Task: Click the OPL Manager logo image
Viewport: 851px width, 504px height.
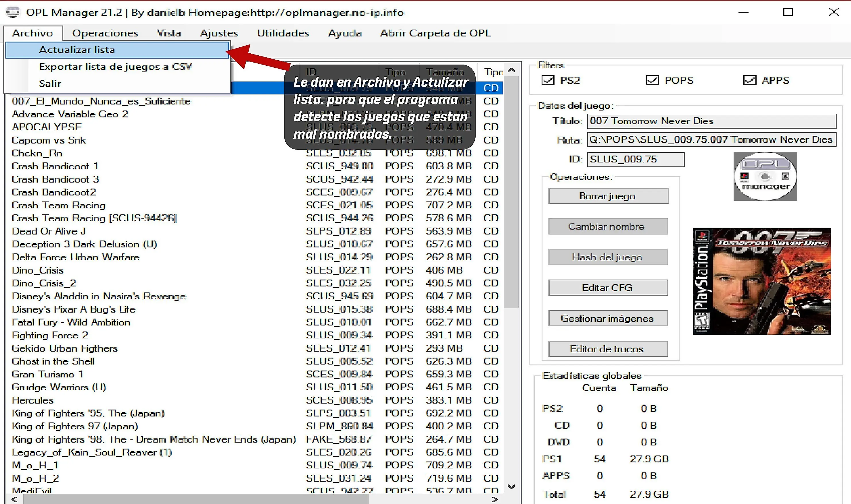Action: click(765, 176)
